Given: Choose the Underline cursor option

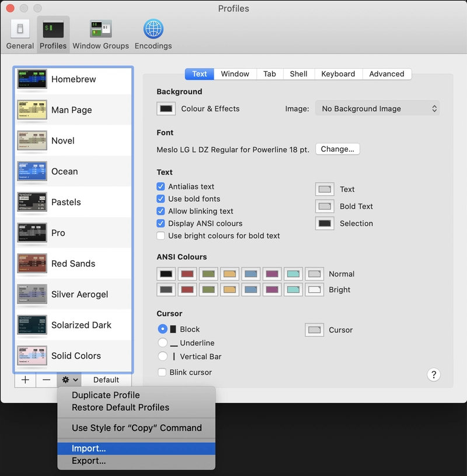Looking at the screenshot, I should point(163,343).
